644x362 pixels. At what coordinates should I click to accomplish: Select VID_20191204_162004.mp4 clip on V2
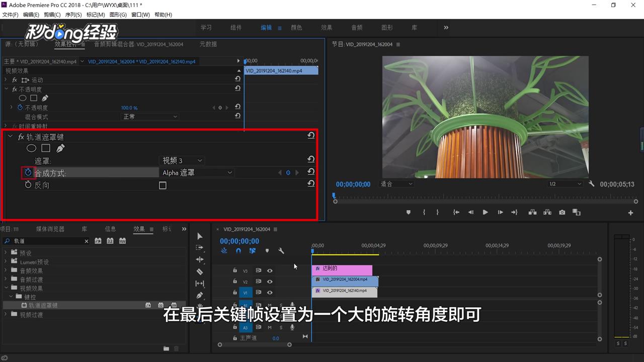(x=345, y=281)
